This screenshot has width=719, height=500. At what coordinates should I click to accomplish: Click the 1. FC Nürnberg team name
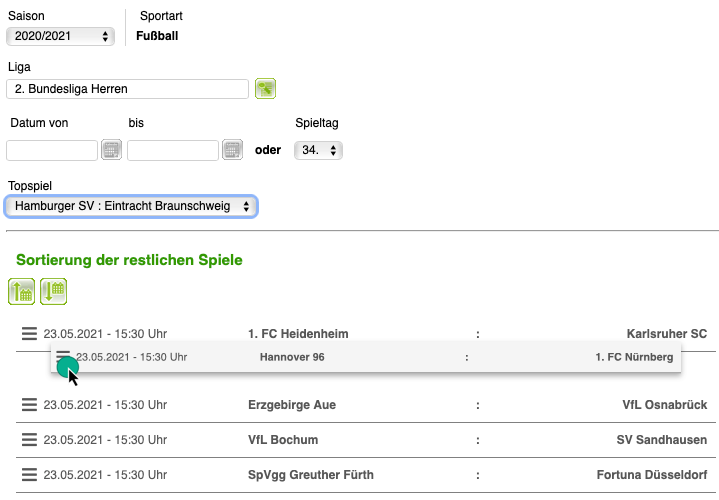pyautogui.click(x=634, y=357)
